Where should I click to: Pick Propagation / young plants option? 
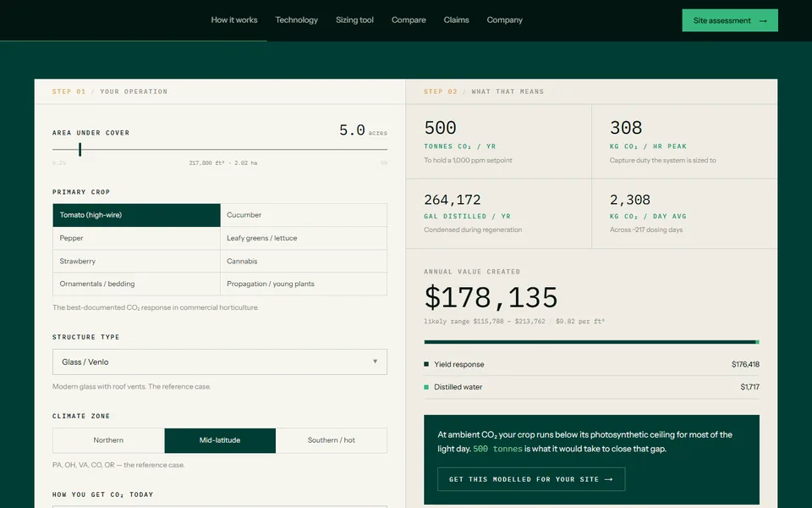(x=304, y=284)
